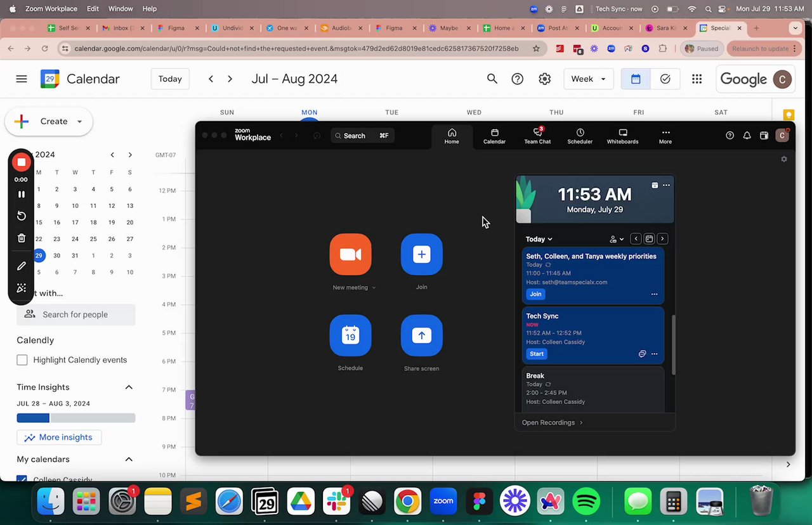Open Google Calendar support help icon

tap(518, 79)
